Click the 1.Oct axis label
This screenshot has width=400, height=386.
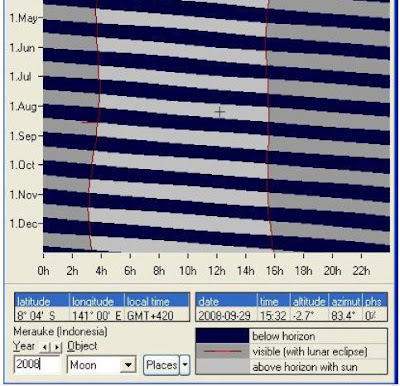point(22,165)
